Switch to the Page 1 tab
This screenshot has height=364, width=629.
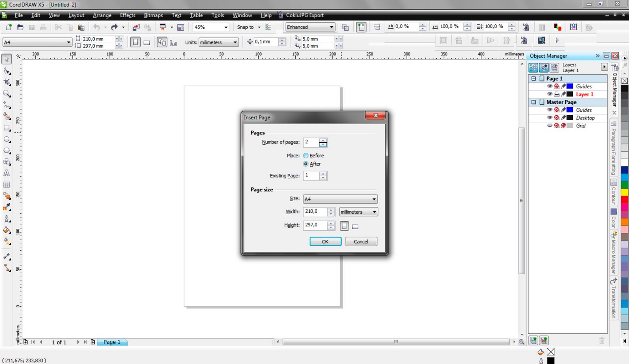pyautogui.click(x=112, y=342)
